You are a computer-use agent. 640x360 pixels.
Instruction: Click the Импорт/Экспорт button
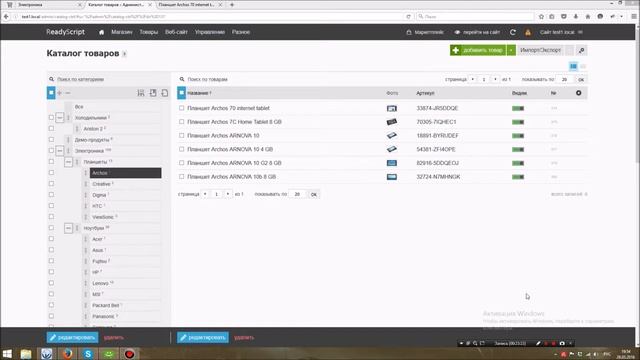point(540,50)
